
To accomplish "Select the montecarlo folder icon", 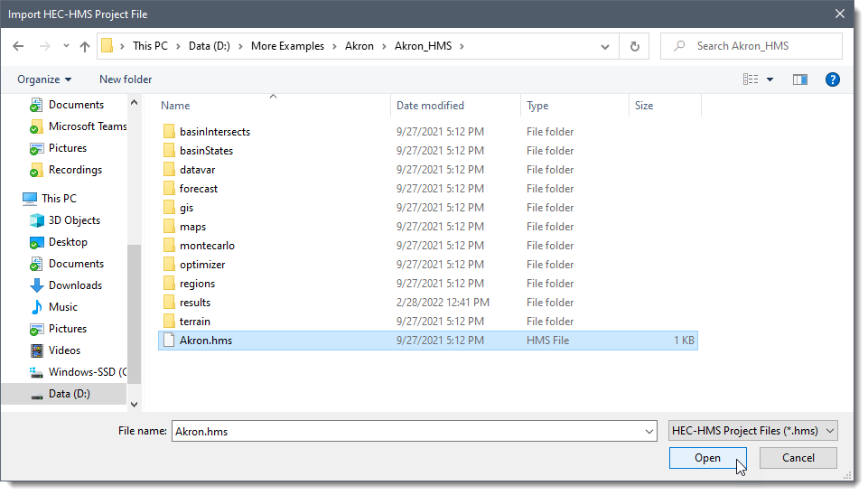I will [x=169, y=245].
